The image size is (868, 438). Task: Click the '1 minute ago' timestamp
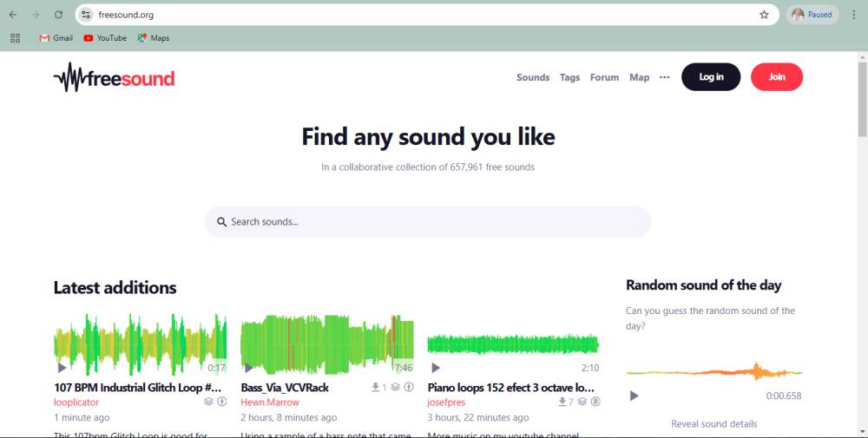(82, 417)
